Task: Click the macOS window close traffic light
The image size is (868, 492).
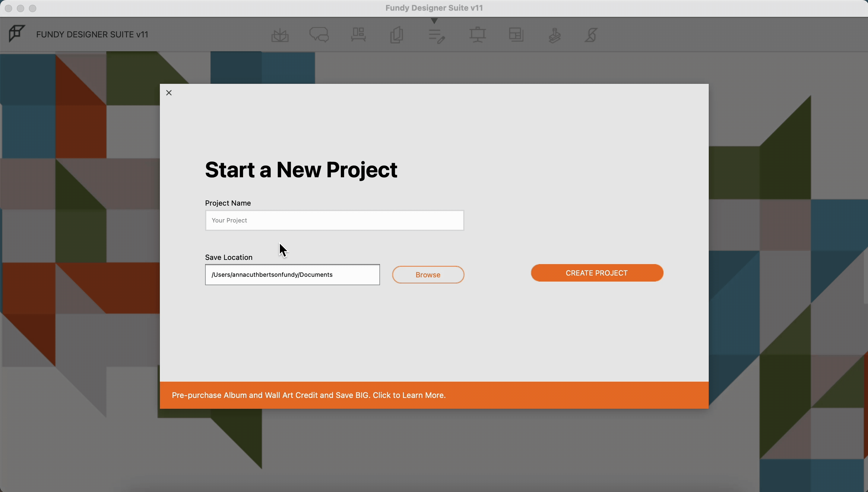Action: pos(9,8)
